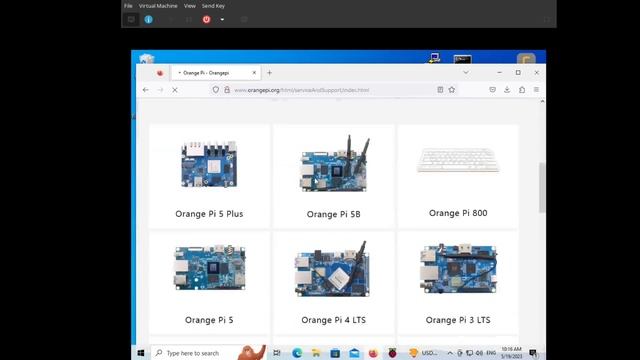Click the scrollbar up arrow
Screen dimensions: 640x360
tap(542, 101)
